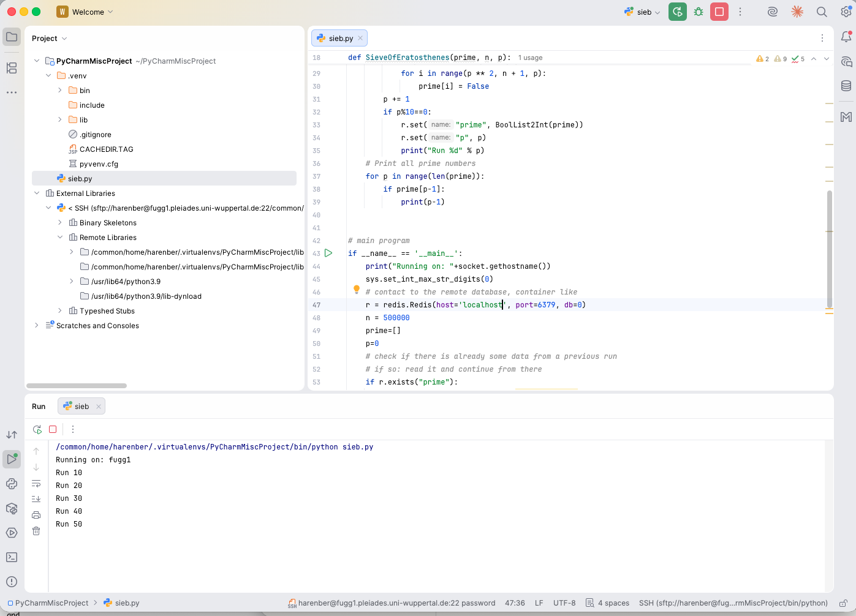Viewport: 856px width, 616px height.
Task: Open the Terminal tool window
Action: click(11, 557)
